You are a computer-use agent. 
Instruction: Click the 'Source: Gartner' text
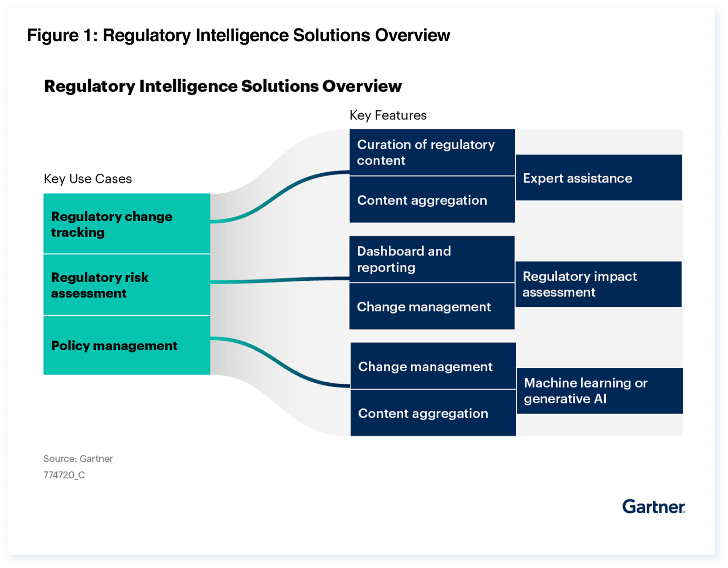78,459
